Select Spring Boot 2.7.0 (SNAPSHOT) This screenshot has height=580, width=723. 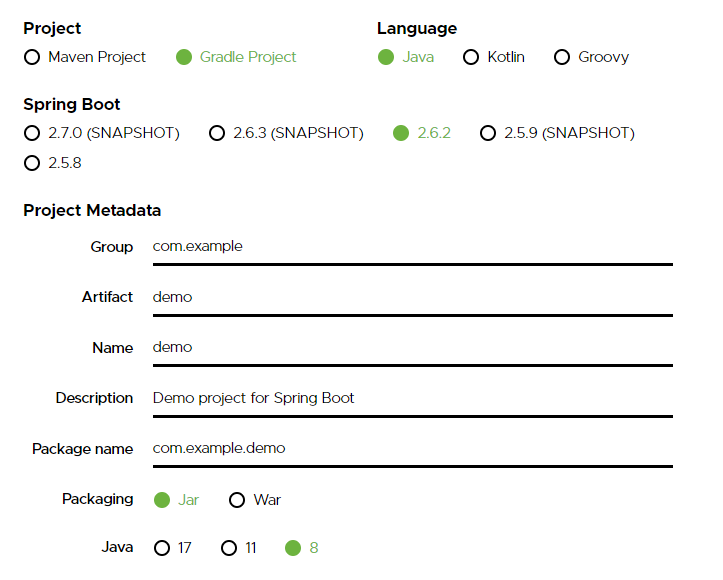(x=32, y=133)
